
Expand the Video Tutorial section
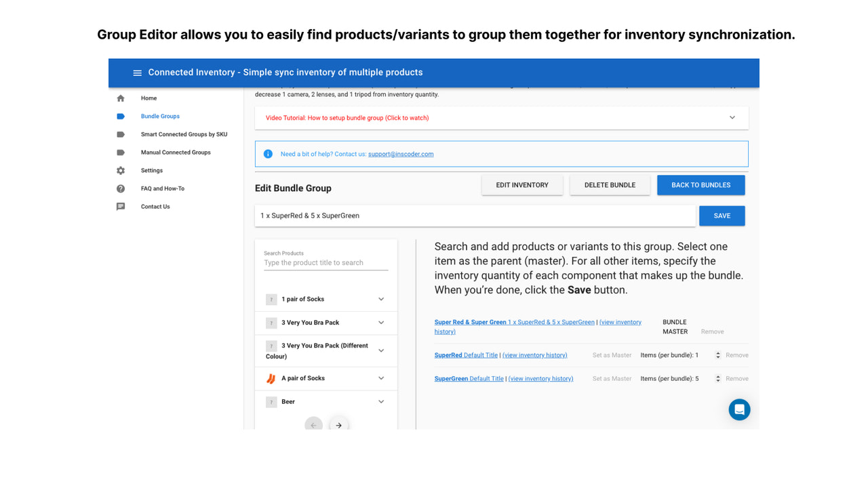[732, 117]
